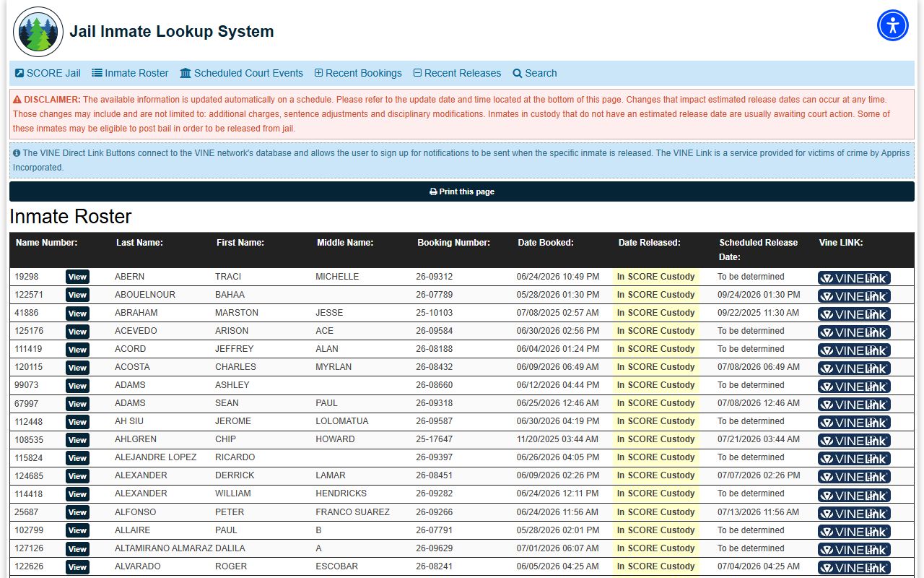
Task: Open VINELink for inmate ACEVEDO
Action: coord(854,332)
